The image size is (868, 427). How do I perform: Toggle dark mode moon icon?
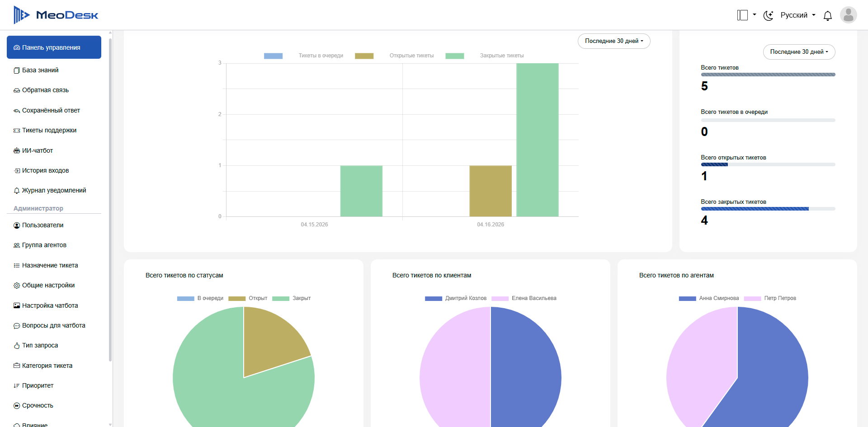click(769, 15)
